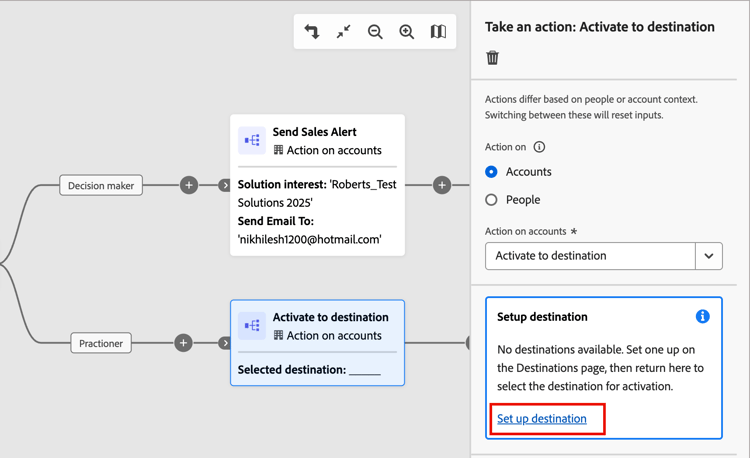Toggle the canvas minimap icon
Screen dimensions: 750x458
click(x=438, y=32)
